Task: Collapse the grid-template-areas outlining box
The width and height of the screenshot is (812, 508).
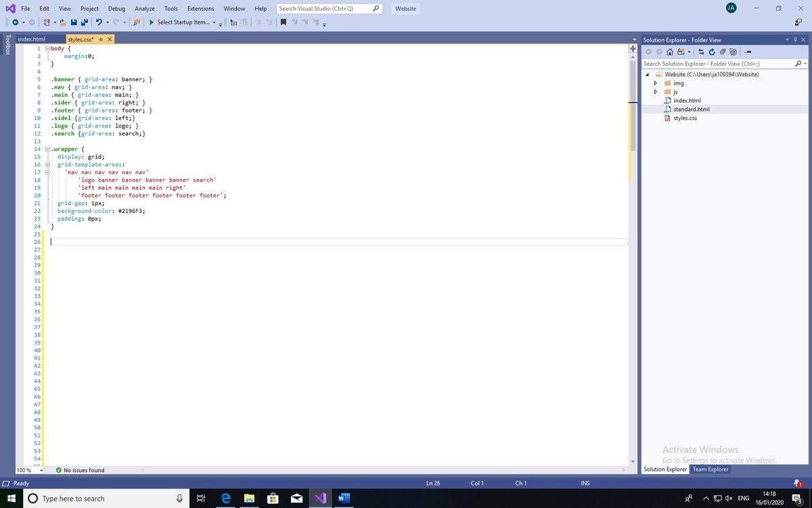Action: pos(47,165)
